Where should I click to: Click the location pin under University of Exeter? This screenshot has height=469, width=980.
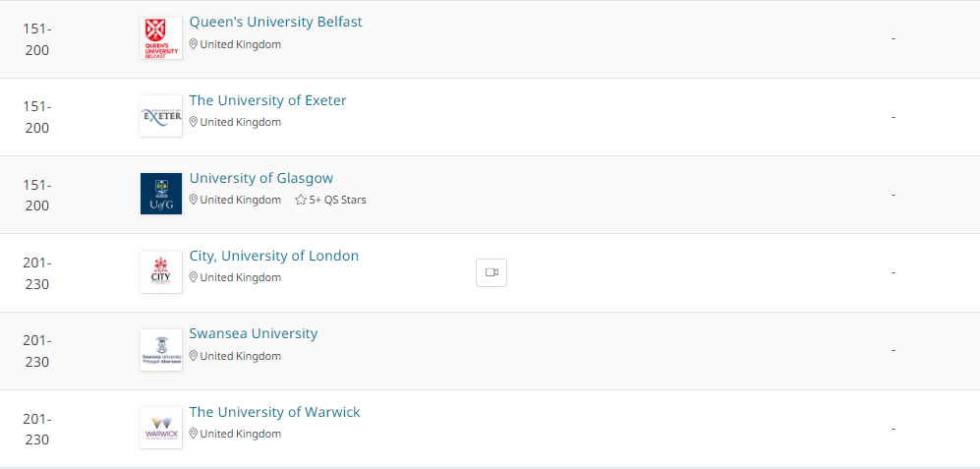pyautogui.click(x=194, y=122)
